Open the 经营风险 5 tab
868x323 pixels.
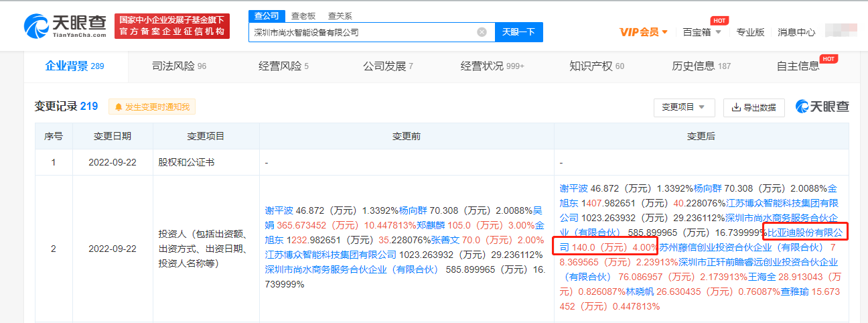[x=283, y=66]
